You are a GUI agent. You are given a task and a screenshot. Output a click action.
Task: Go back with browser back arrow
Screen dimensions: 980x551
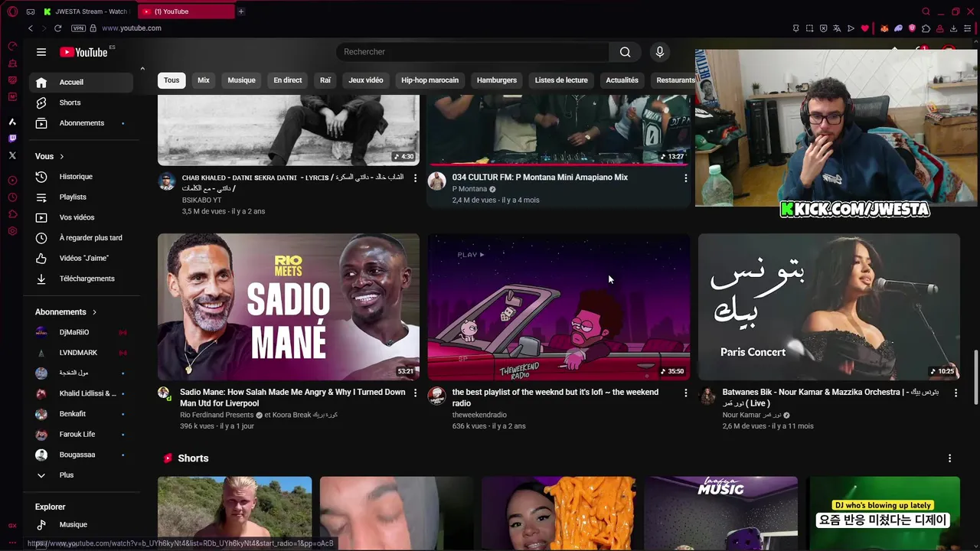pos(31,28)
